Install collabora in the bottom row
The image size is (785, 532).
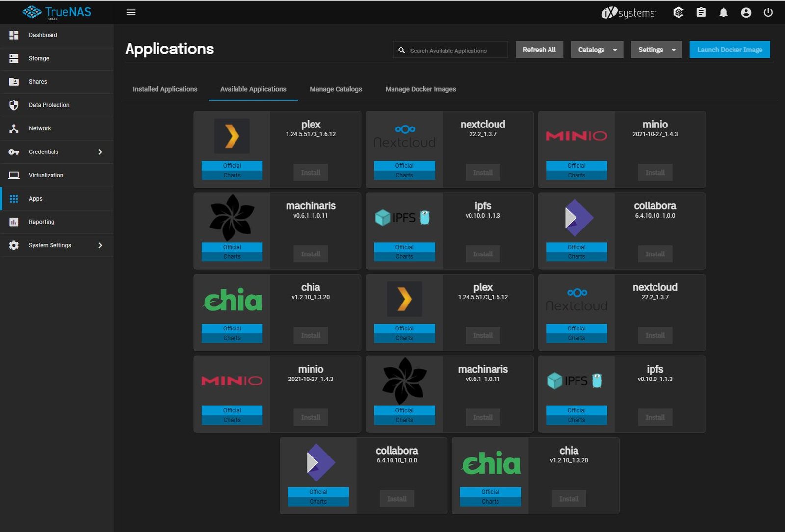pos(397,499)
